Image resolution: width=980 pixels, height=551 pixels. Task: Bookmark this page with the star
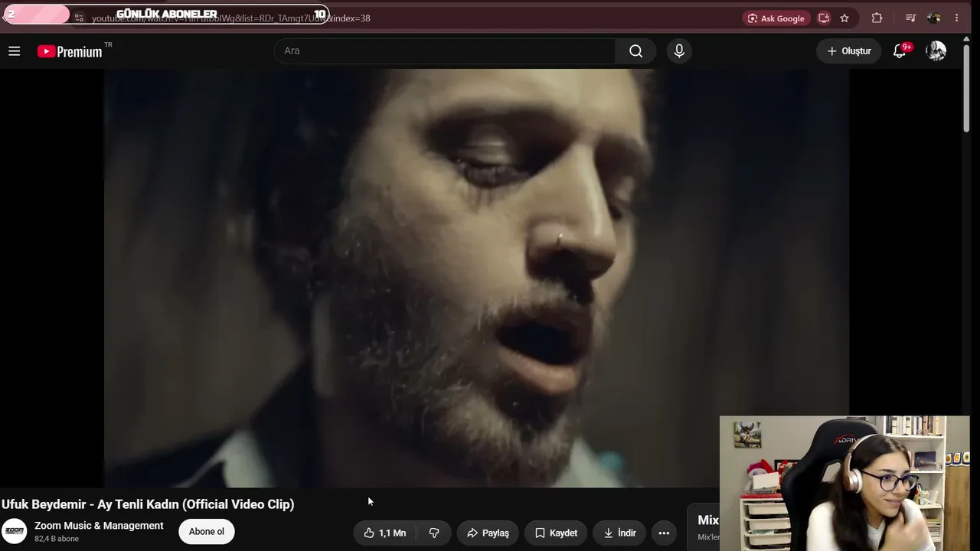pos(844,18)
